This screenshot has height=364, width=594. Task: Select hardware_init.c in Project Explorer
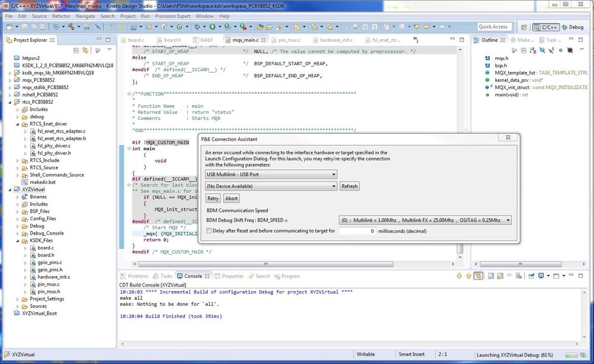click(x=54, y=277)
